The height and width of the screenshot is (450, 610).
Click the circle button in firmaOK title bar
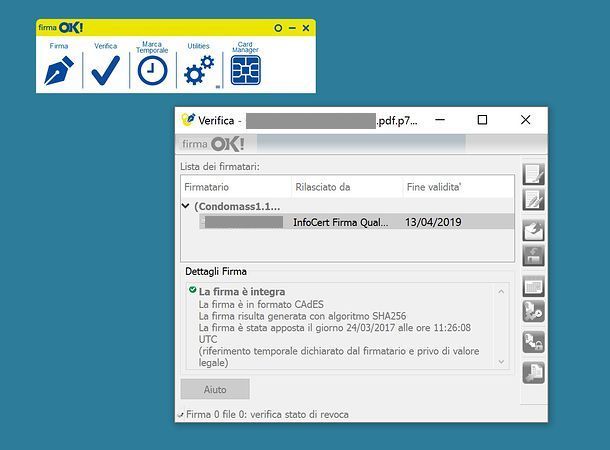pyautogui.click(x=278, y=28)
